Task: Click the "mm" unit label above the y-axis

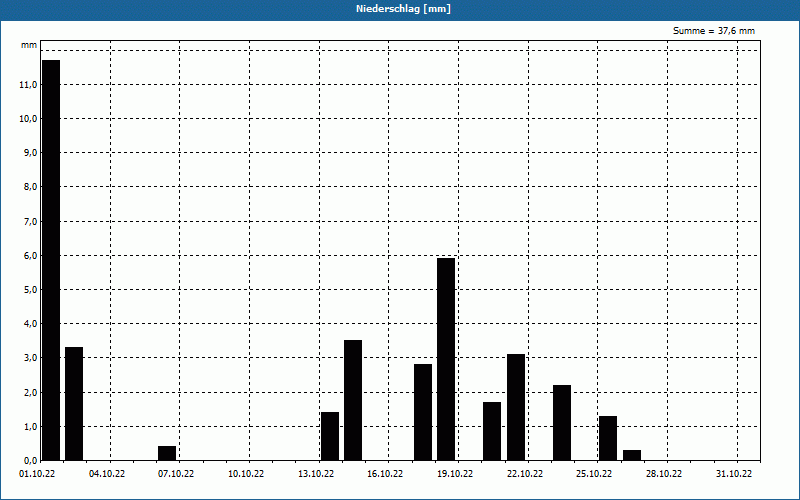Action: 29,45
